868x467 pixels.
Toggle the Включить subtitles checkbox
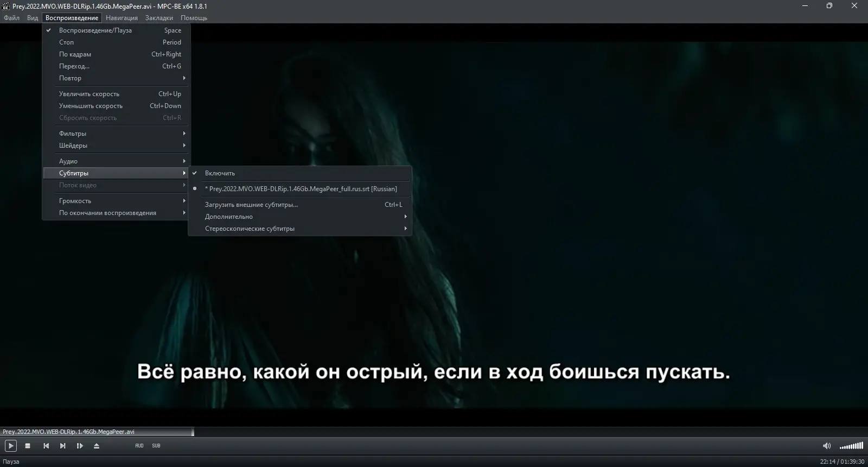[x=300, y=173]
